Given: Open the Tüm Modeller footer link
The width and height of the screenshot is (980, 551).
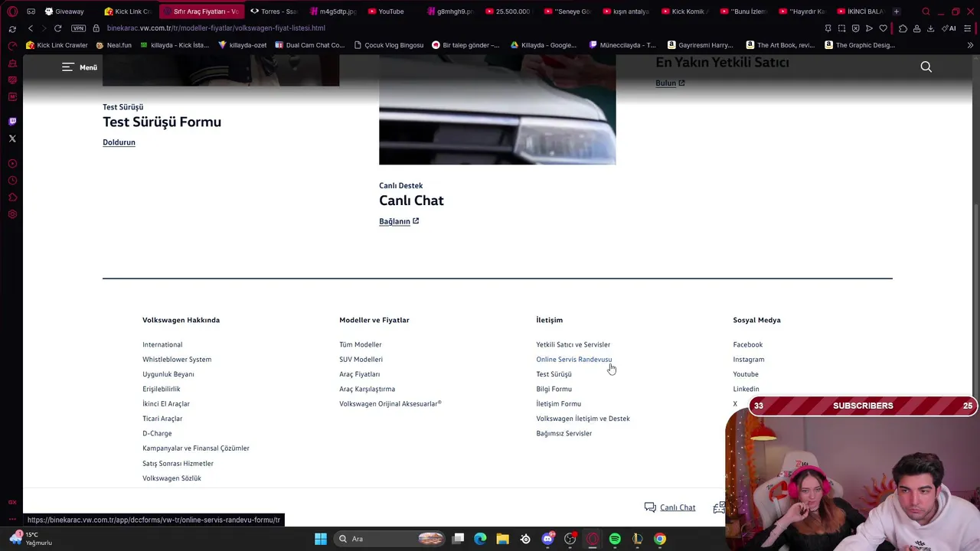Looking at the screenshot, I should coord(361,344).
